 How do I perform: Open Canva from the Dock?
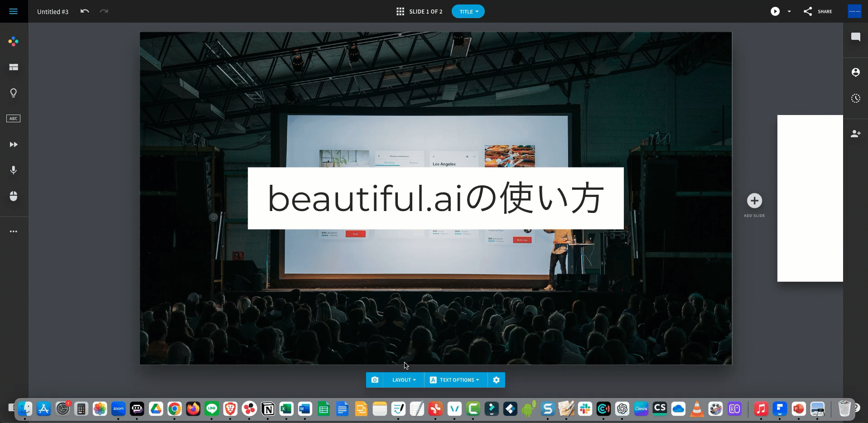pos(641,409)
